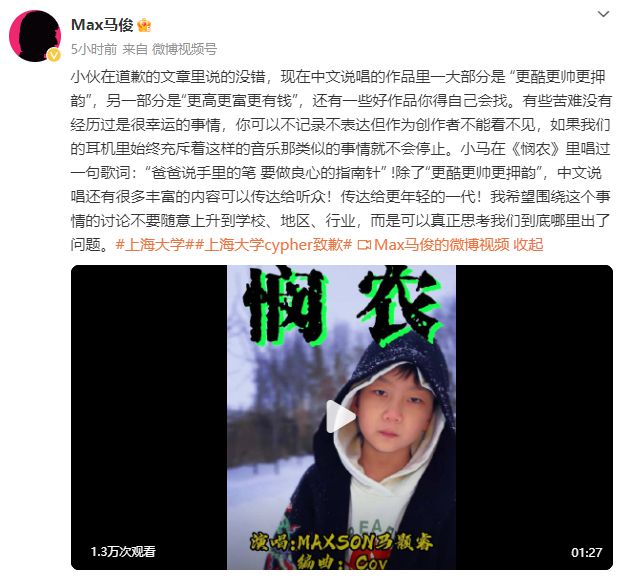Image resolution: width=631 pixels, height=583 pixels.
Task: Click the 1.3万次观看 view count
Action: (x=123, y=552)
